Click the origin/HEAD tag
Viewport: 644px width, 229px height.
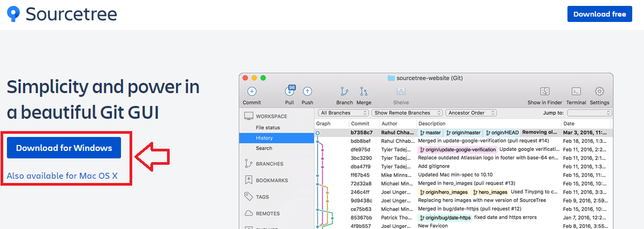pos(502,132)
